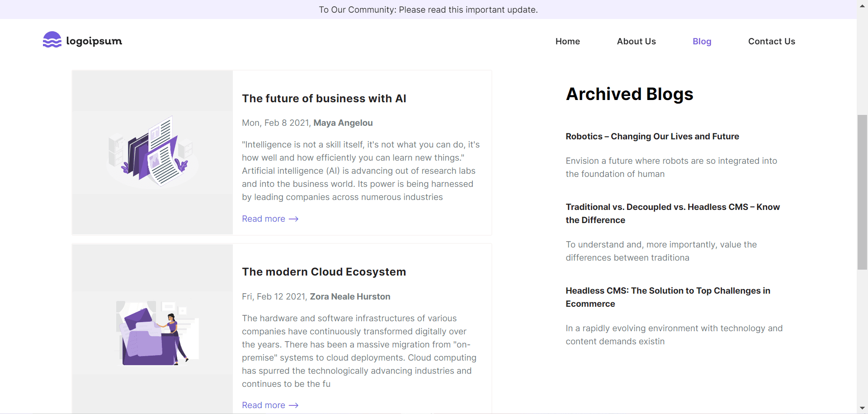Go to the About Us page
This screenshot has height=414, width=868.
click(x=636, y=41)
